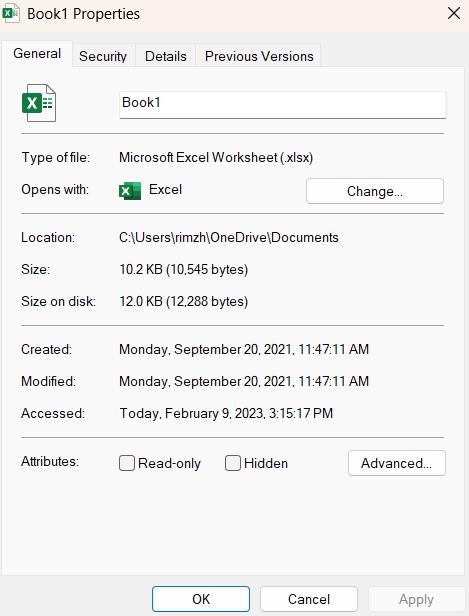Screen dimensions: 469x616
Task: Click the size value 10.2 KB (10,545 bytes)
Action: pyautogui.click(x=183, y=270)
